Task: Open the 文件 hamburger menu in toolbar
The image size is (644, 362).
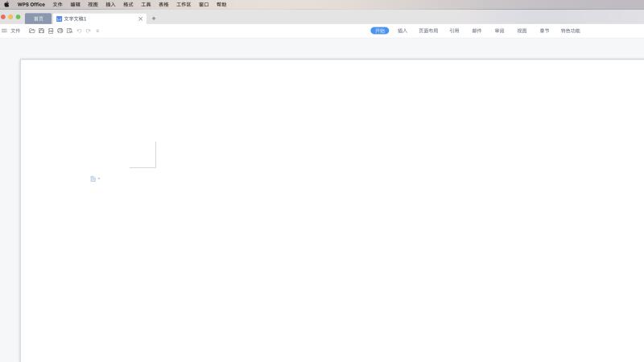Action: (x=10, y=31)
